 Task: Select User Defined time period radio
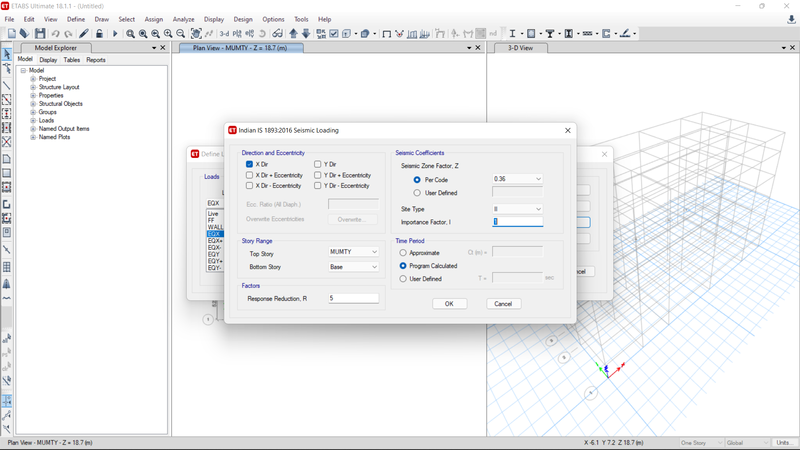pyautogui.click(x=403, y=279)
